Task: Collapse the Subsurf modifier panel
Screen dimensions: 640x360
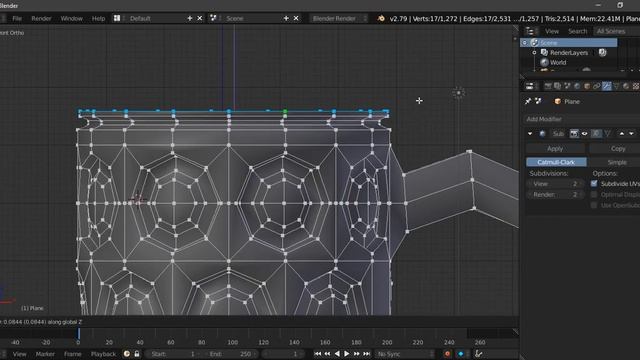Action: click(530, 133)
